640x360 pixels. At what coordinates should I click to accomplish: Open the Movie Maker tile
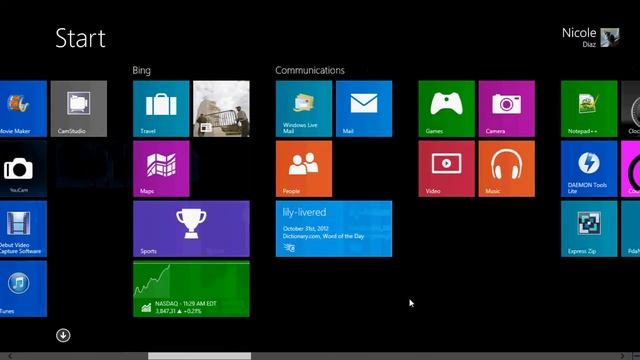[x=23, y=109]
